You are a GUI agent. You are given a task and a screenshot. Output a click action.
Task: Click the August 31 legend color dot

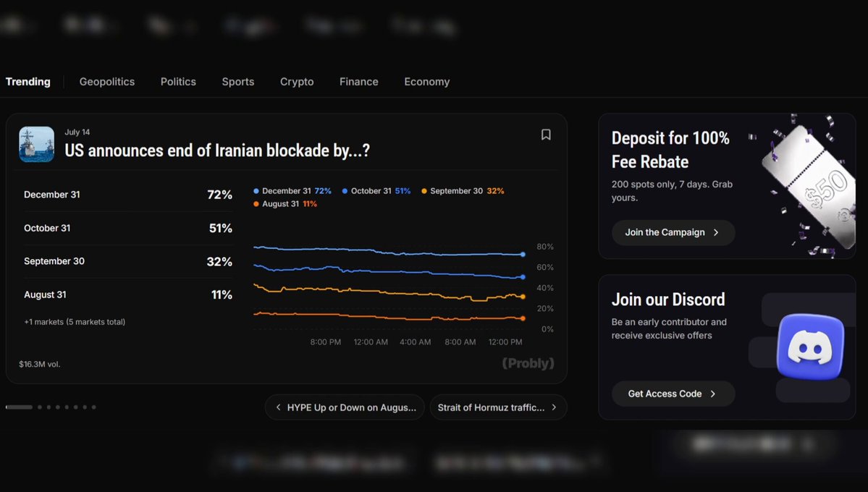256,204
